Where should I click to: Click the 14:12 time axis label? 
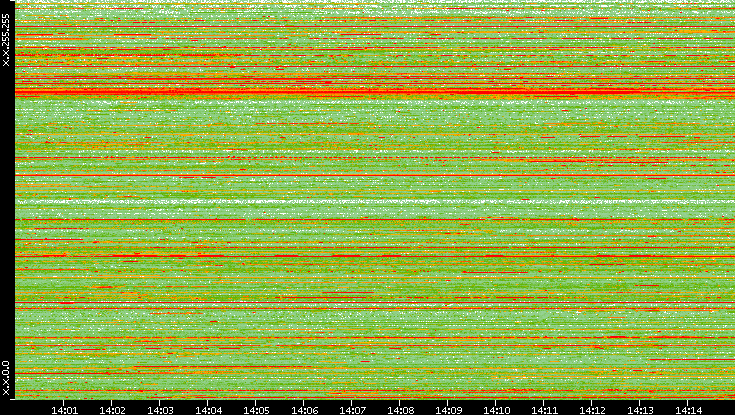[592, 410]
